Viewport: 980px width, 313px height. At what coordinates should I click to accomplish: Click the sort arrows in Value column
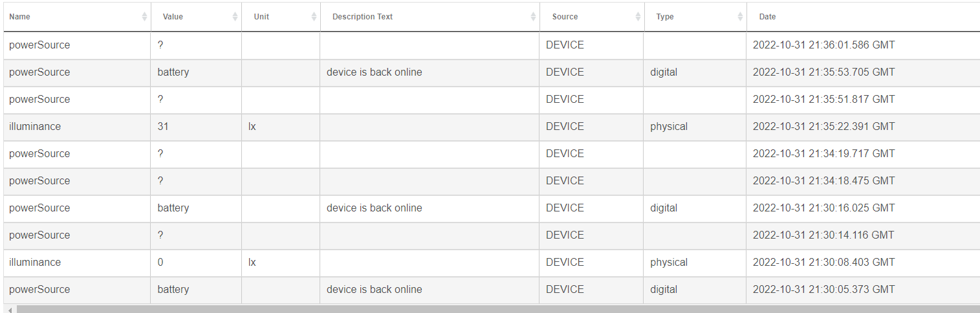coord(235,17)
